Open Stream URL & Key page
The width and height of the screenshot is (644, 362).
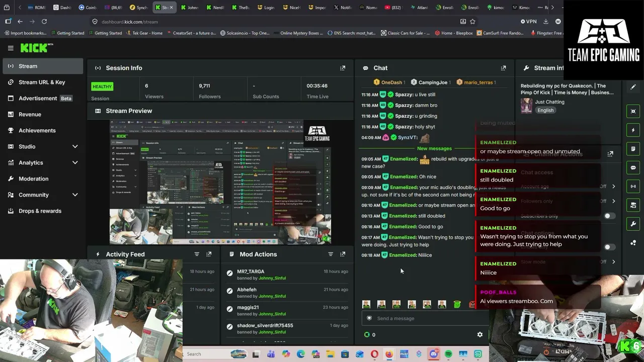pos(43,82)
